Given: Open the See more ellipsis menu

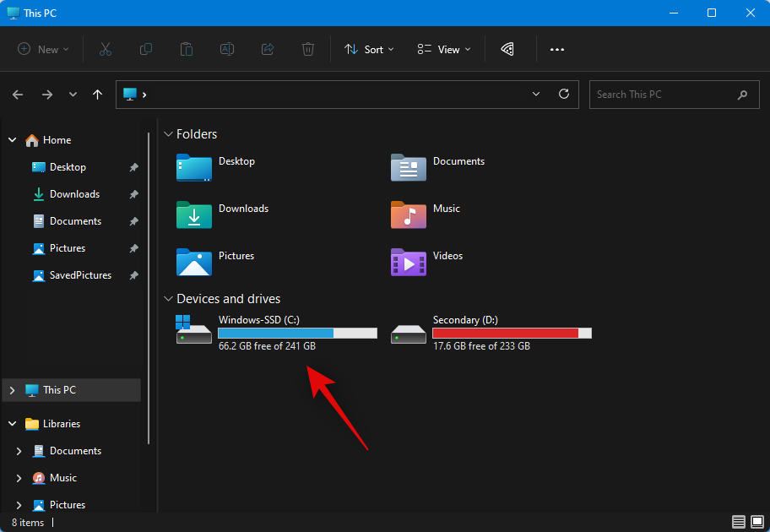Looking at the screenshot, I should [x=557, y=50].
